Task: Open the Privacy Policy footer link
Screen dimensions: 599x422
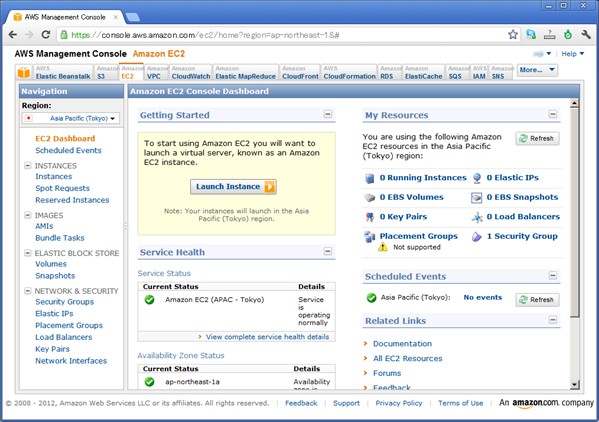Action: pyautogui.click(x=398, y=403)
